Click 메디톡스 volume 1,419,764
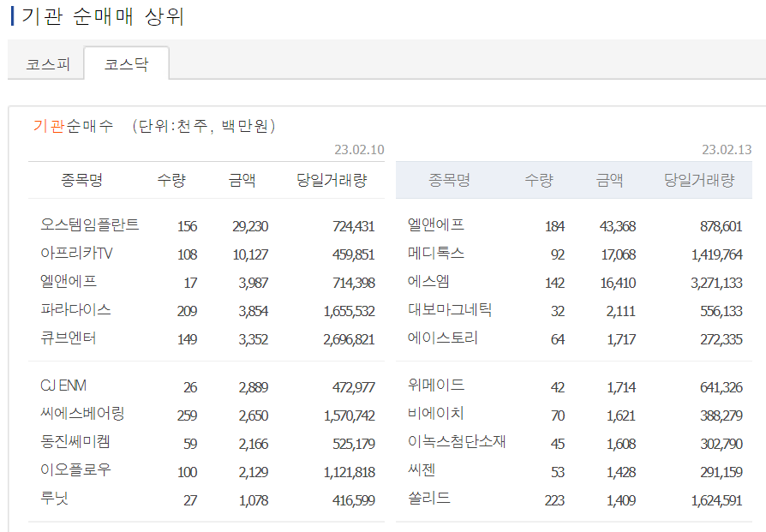This screenshot has height=532, width=766. 716,255
